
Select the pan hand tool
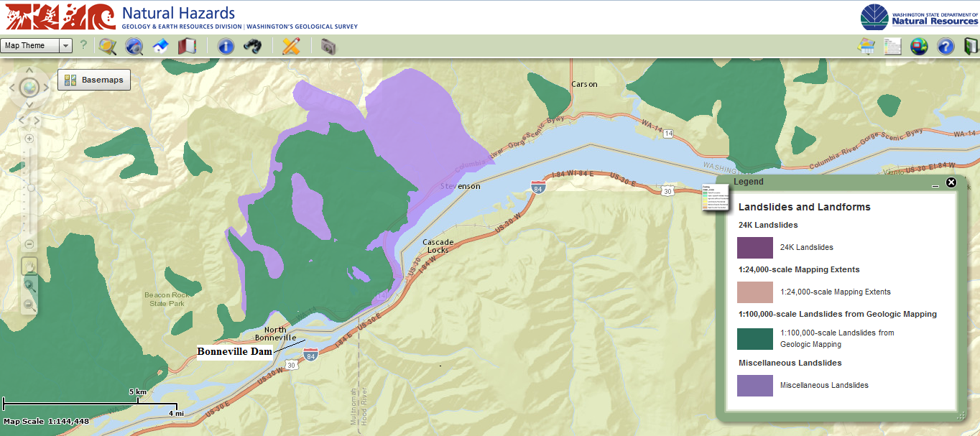pyautogui.click(x=29, y=266)
